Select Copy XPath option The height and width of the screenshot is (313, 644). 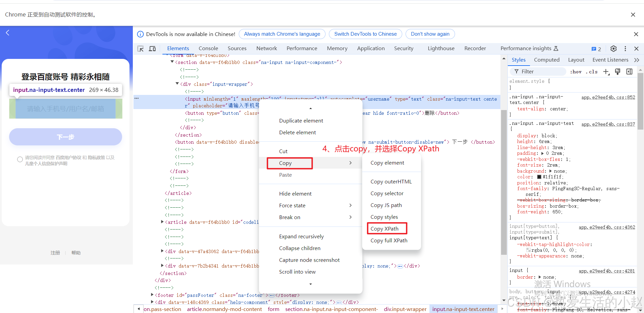391,229
